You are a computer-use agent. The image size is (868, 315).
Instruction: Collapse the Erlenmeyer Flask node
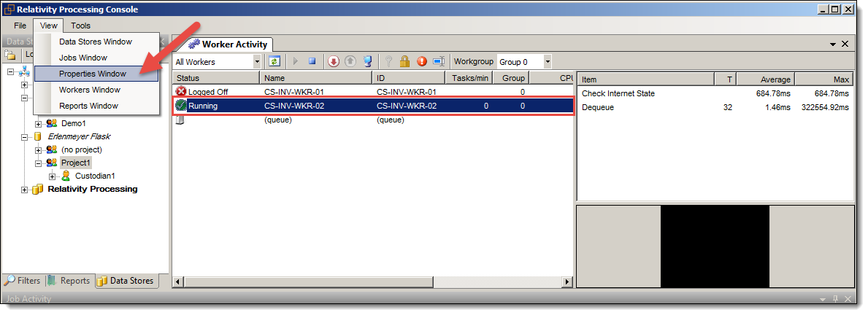click(24, 136)
